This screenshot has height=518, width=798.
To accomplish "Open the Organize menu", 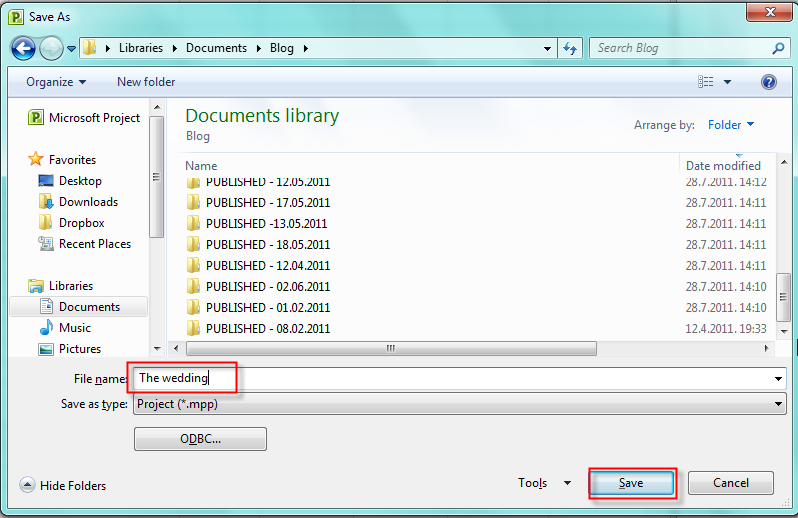I will pos(56,82).
